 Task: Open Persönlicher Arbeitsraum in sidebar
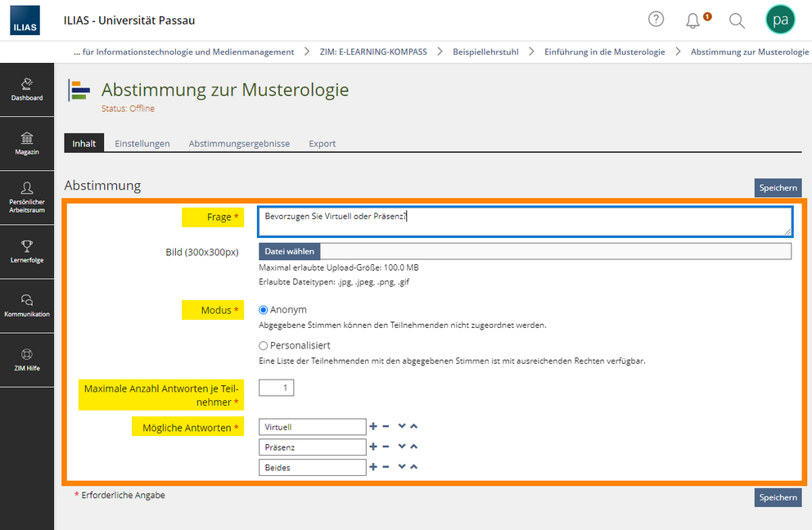pyautogui.click(x=27, y=197)
